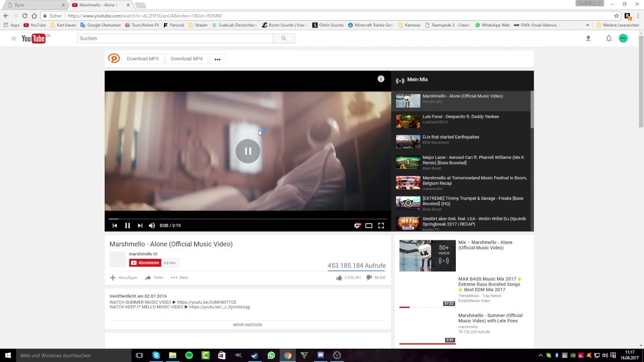The image size is (644, 362).
Task: Open the YouTube hamburger guide menu
Action: coord(14,38)
